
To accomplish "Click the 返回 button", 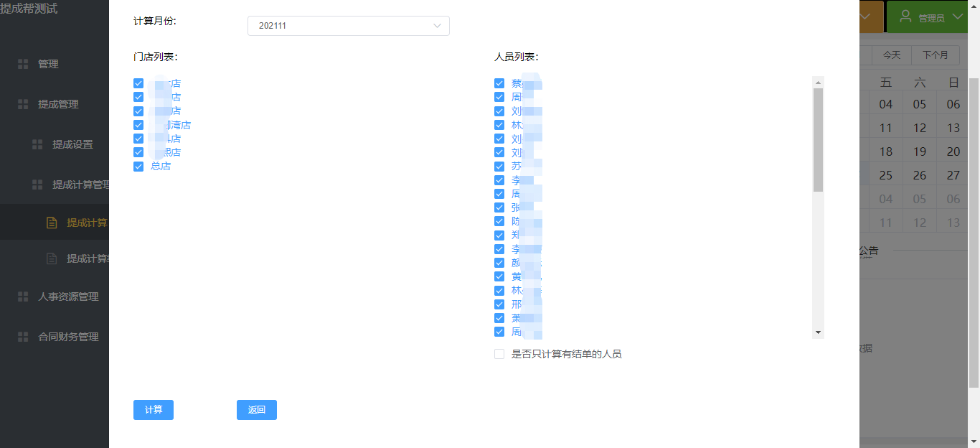I will click(x=257, y=410).
